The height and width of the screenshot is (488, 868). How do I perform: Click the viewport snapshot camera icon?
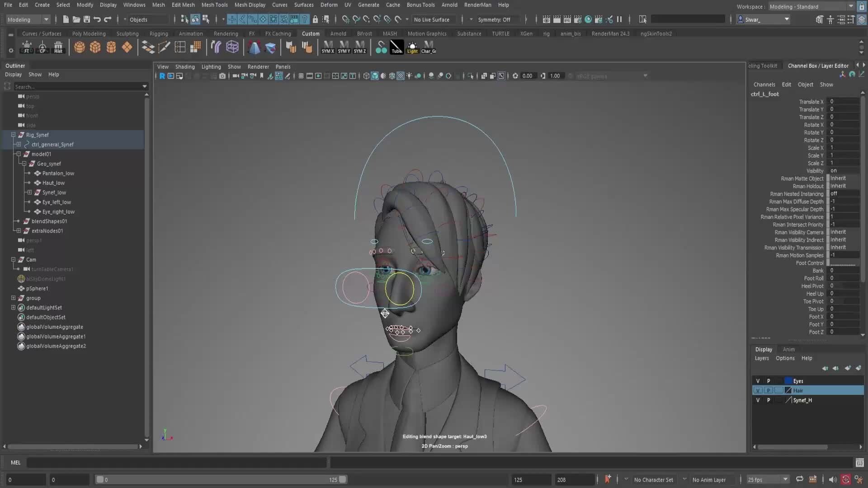tap(222, 76)
